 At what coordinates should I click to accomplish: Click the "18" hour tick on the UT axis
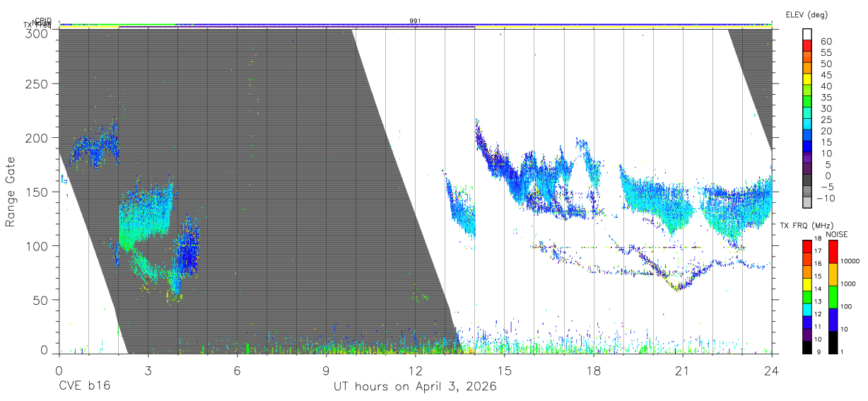594,370
